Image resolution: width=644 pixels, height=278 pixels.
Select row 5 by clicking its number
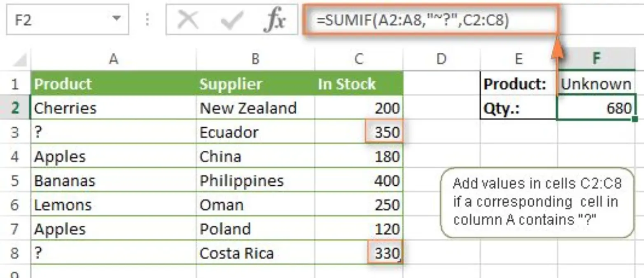pyautogui.click(x=14, y=180)
